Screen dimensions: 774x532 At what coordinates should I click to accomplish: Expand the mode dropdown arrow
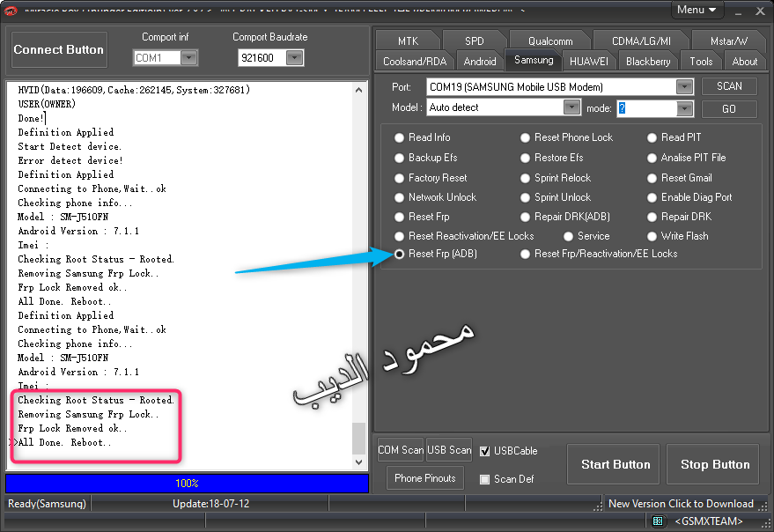tap(684, 108)
